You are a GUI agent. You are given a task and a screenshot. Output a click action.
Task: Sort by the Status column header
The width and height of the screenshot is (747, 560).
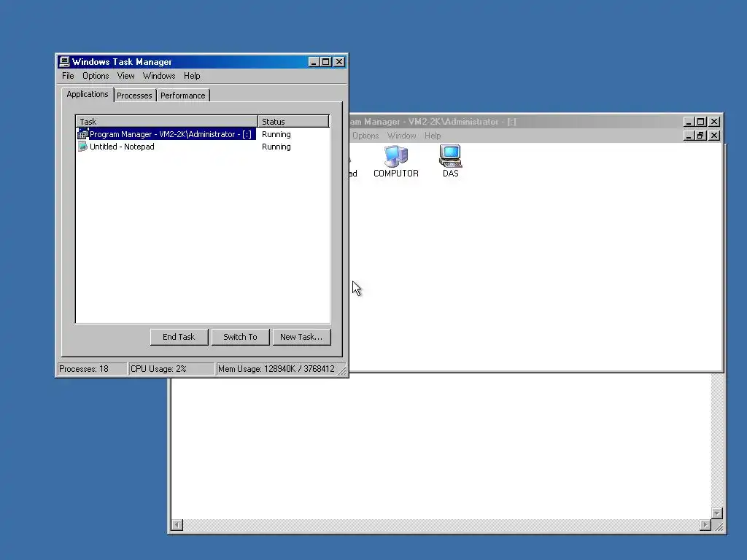tap(293, 122)
